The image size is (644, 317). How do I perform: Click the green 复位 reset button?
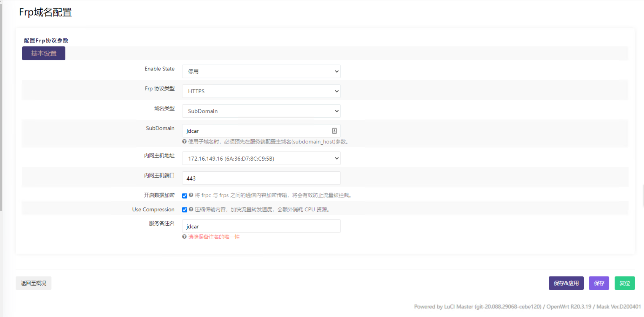click(624, 283)
